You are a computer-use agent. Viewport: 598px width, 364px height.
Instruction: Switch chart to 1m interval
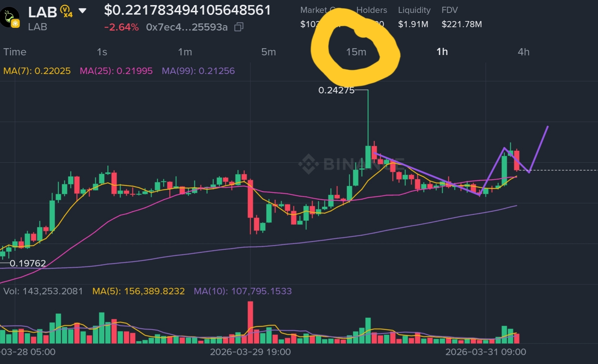(185, 52)
